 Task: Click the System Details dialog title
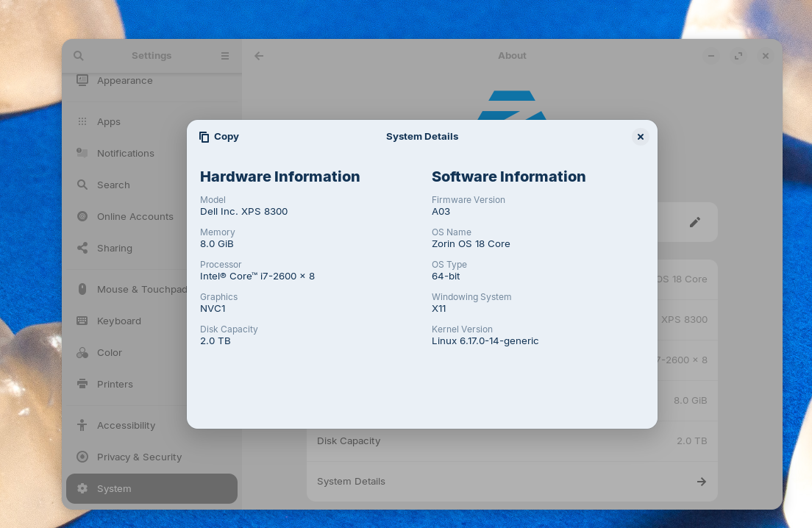pos(422,137)
